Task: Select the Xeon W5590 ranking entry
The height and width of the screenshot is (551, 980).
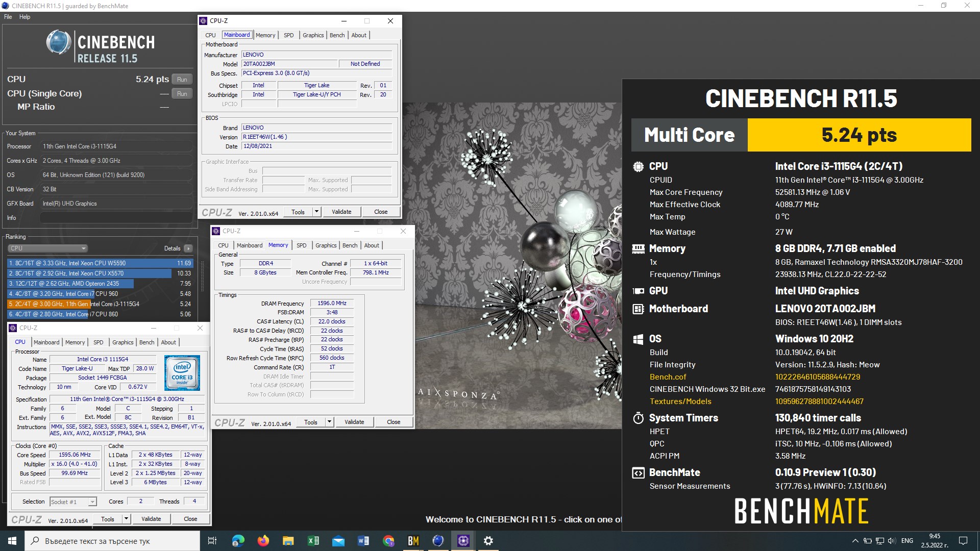Action: coord(100,263)
